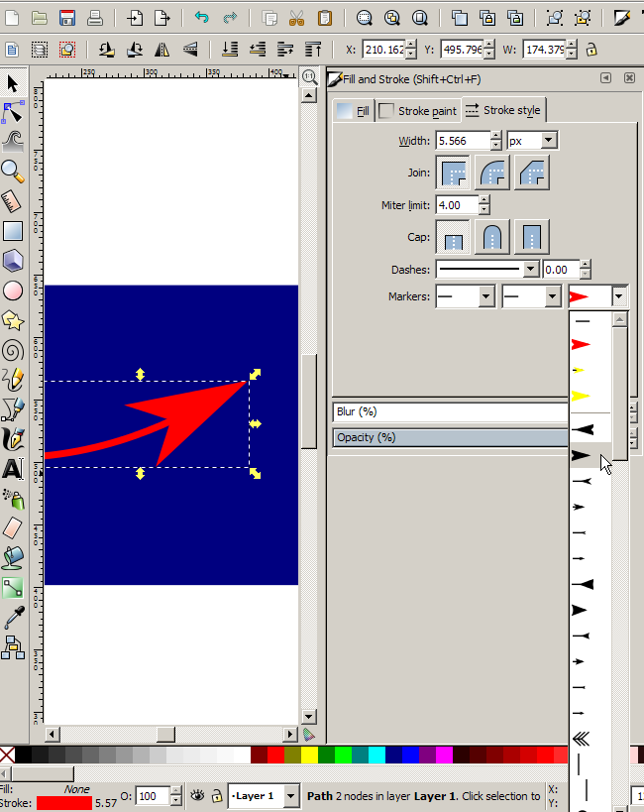Click the yellow palette swatch
The height and width of the screenshot is (812, 644).
(309, 755)
